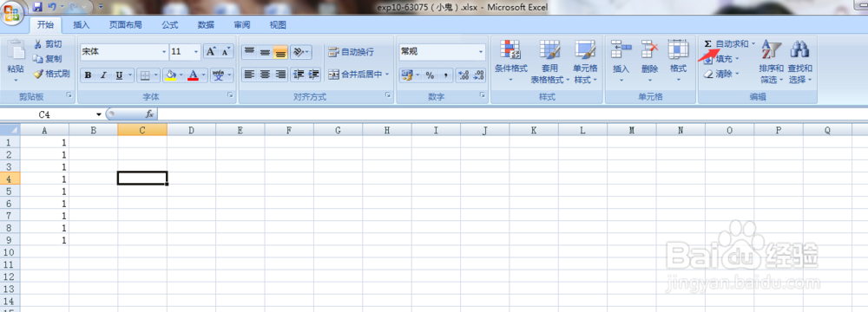
Task: Align text to bottom of cell
Action: coord(280,52)
